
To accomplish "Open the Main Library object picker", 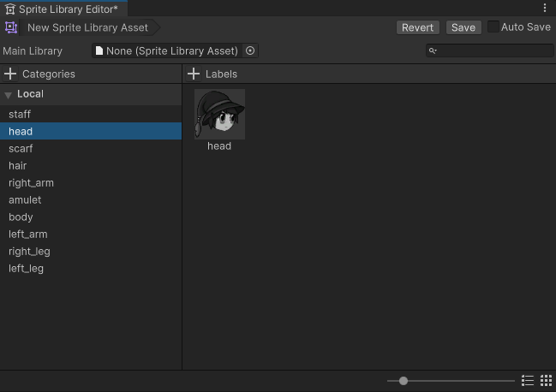I will pos(250,51).
